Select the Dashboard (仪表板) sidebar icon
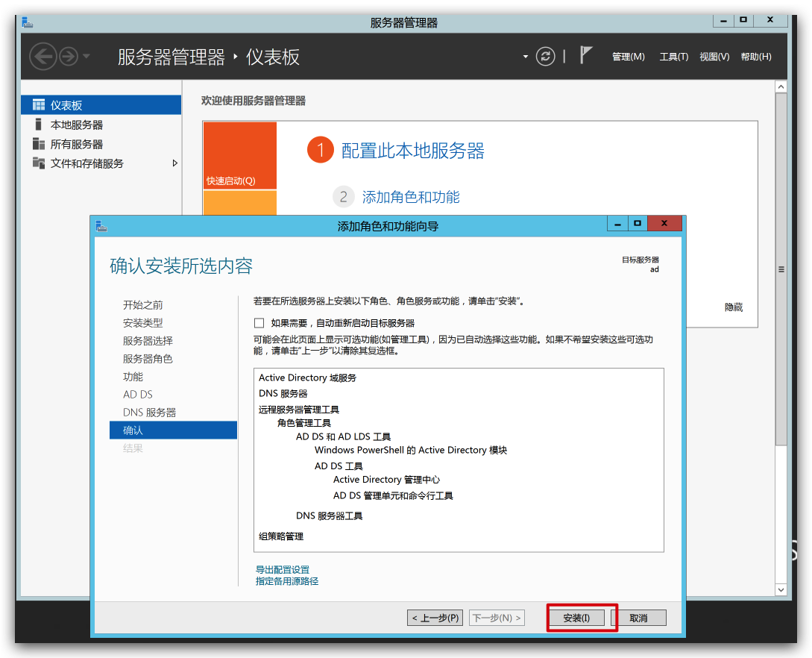The image size is (812, 658). coord(39,105)
